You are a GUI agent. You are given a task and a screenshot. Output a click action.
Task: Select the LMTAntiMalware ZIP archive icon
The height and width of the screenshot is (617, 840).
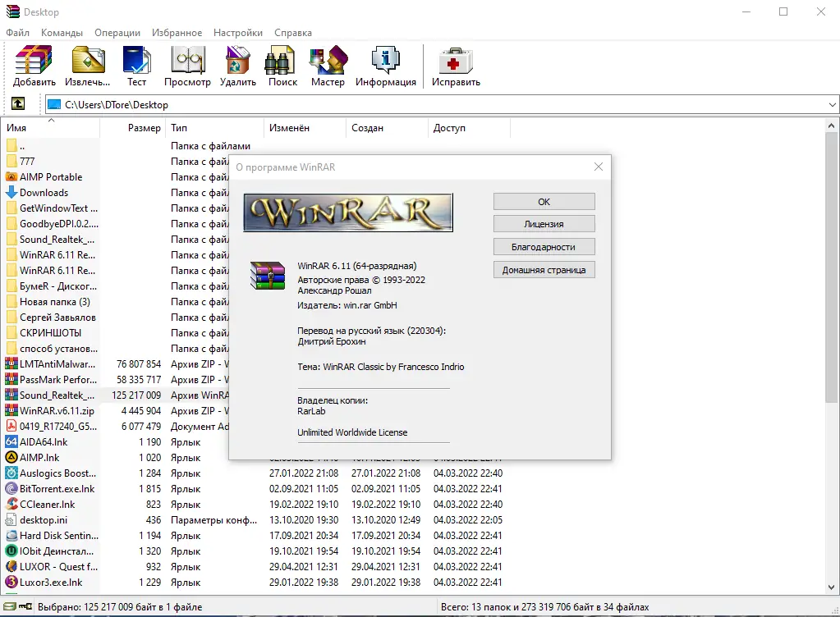(x=11, y=364)
